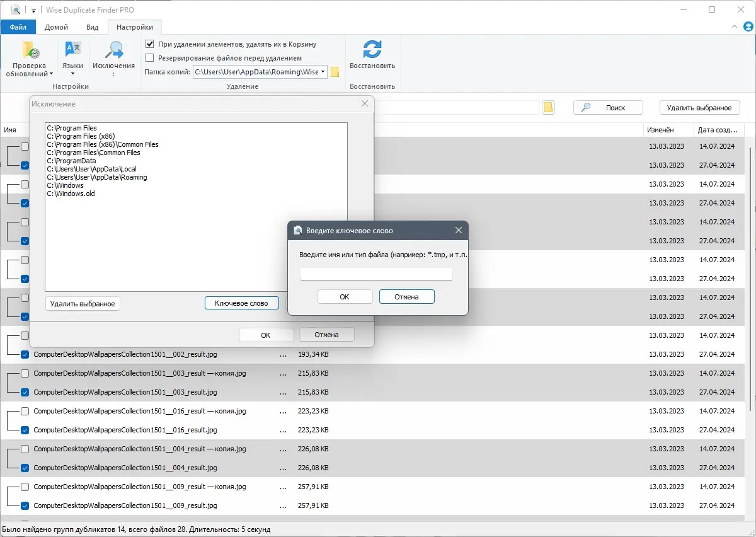Uncheck Collection1501__002_result.jpg checkbox

tap(25, 354)
